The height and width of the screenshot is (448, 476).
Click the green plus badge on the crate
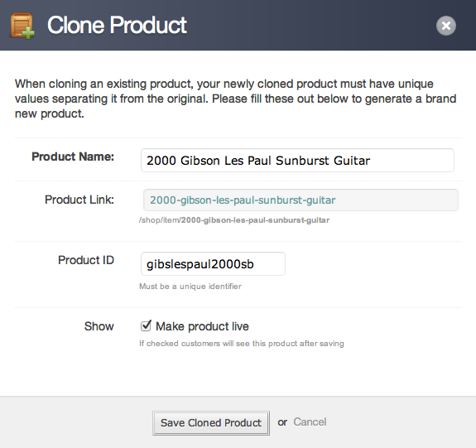[28, 33]
